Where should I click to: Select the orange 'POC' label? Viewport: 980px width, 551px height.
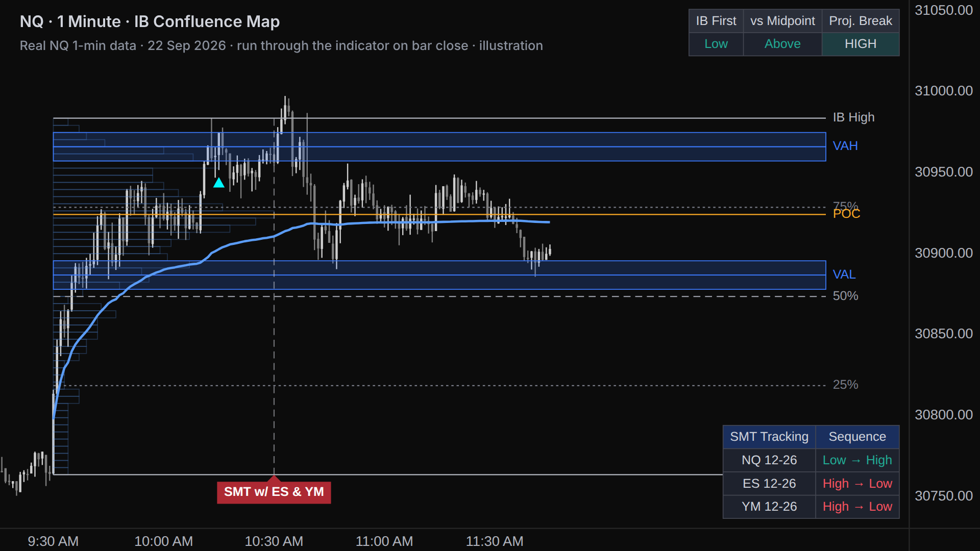(x=846, y=214)
